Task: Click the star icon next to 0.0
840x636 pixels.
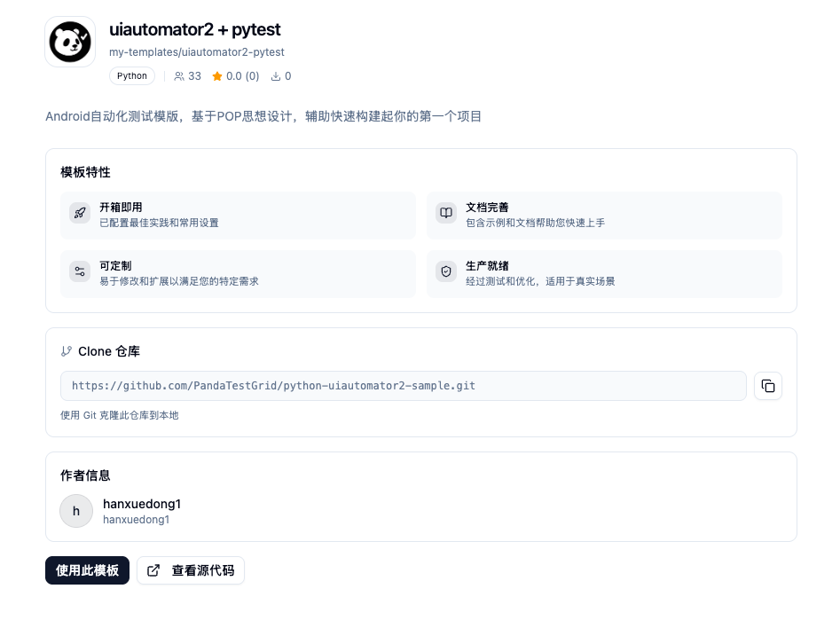Action: (217, 76)
